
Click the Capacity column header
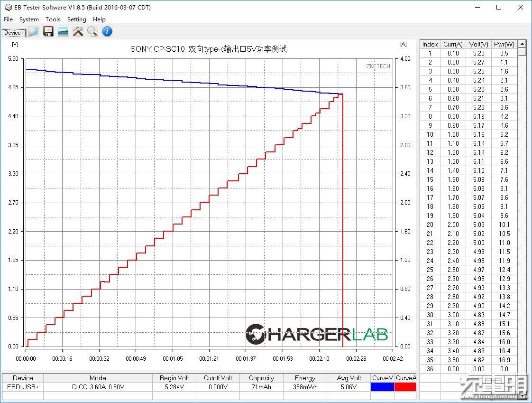[261, 378]
